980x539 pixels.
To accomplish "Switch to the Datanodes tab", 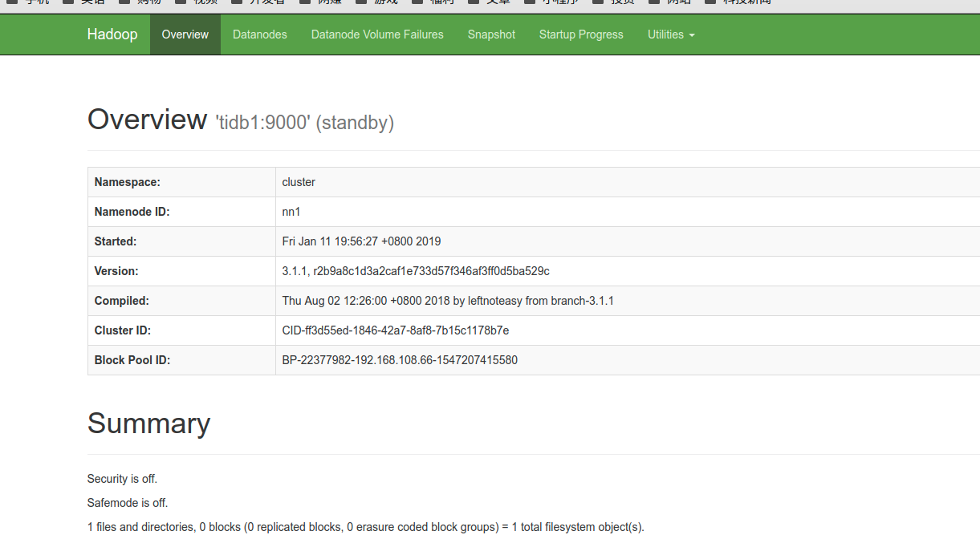I will [260, 34].
